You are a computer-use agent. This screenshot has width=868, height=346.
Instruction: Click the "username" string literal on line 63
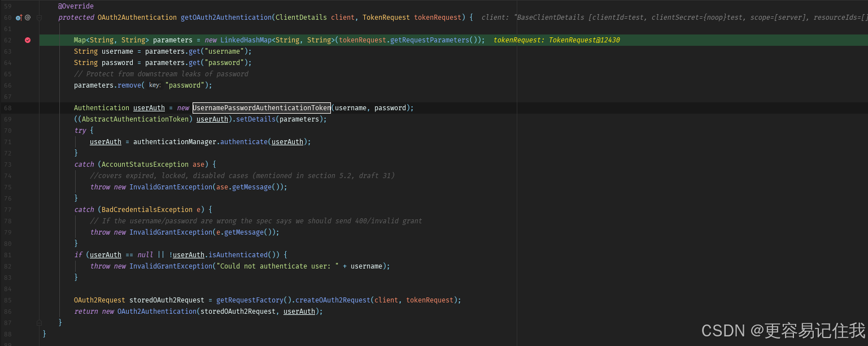(x=224, y=51)
